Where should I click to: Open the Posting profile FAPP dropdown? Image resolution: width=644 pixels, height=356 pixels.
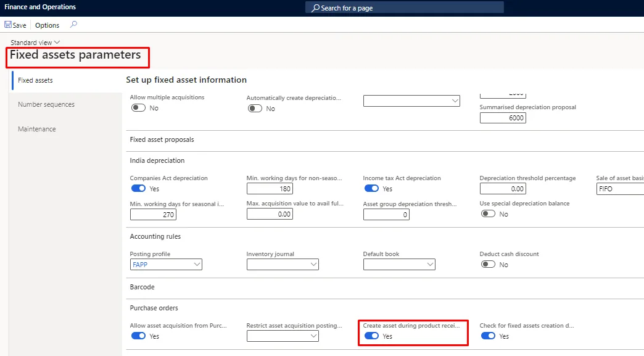197,265
